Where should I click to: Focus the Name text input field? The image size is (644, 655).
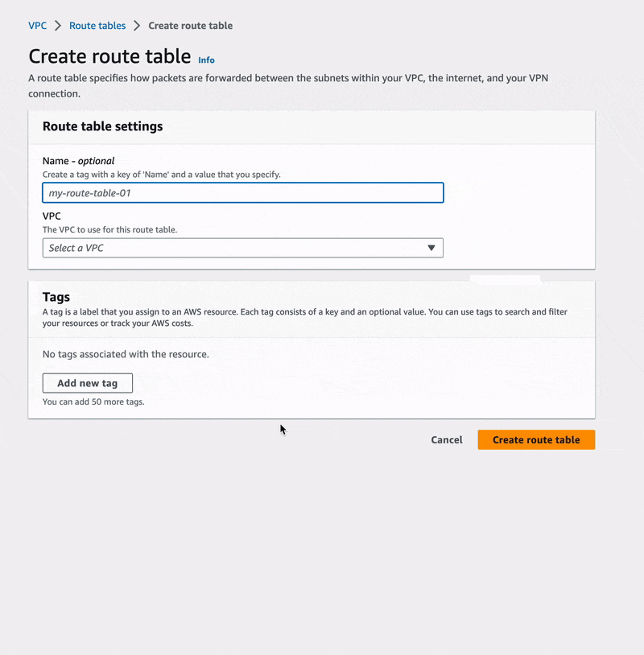click(x=242, y=193)
